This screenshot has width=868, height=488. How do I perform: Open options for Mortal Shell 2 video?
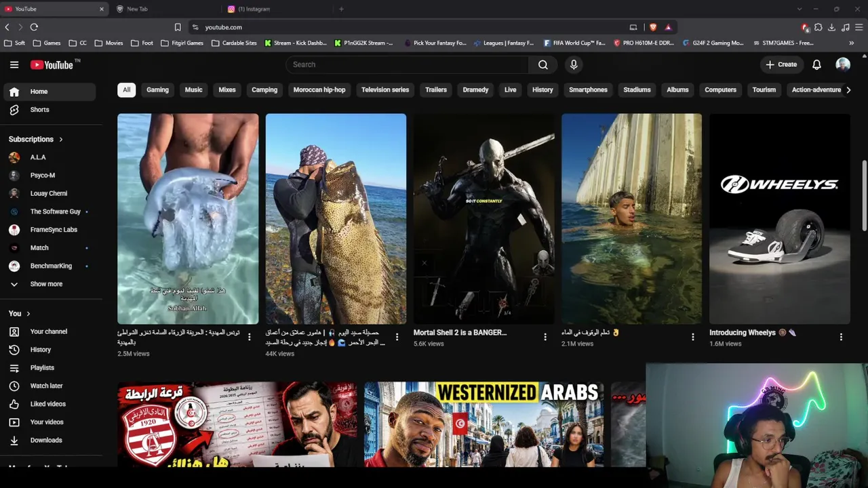(x=545, y=337)
